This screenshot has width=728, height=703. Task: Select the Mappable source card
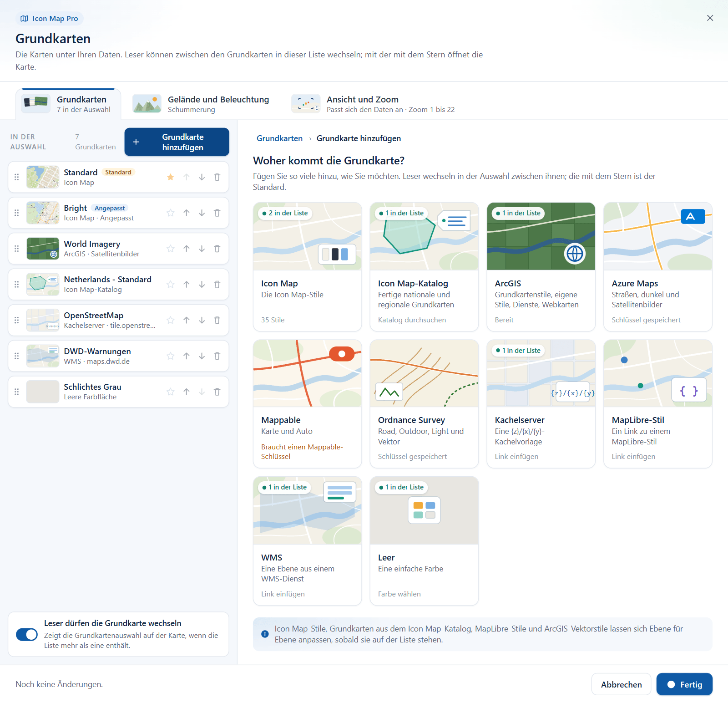click(x=308, y=404)
